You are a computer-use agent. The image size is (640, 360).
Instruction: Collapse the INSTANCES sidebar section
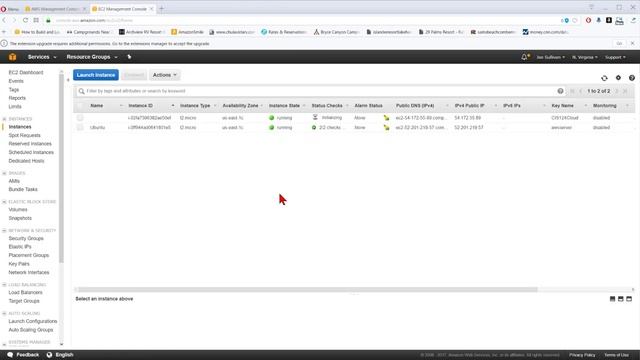coord(4,119)
